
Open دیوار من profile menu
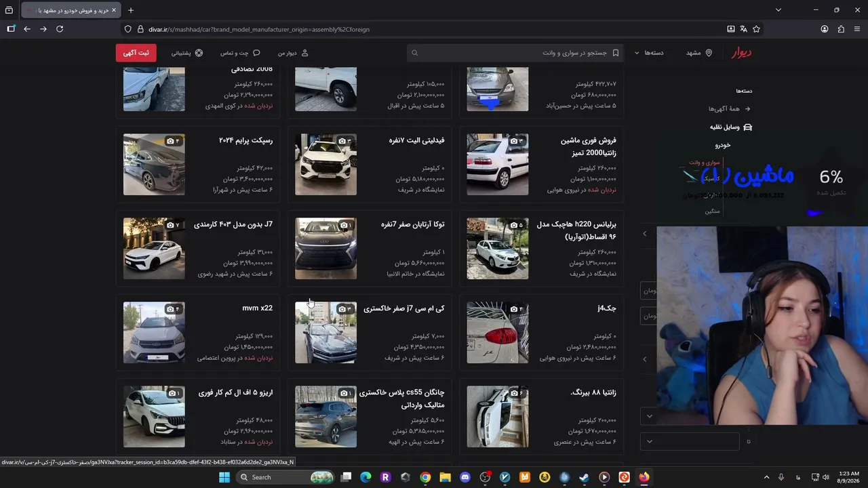pos(293,53)
